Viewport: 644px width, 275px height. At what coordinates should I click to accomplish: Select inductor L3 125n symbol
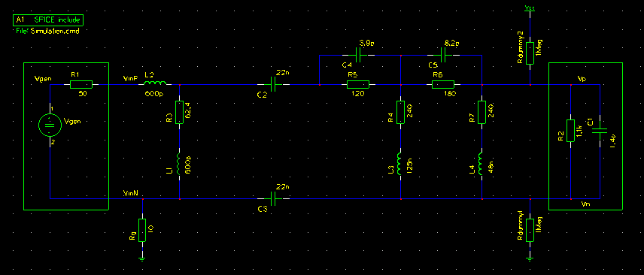coord(399,163)
